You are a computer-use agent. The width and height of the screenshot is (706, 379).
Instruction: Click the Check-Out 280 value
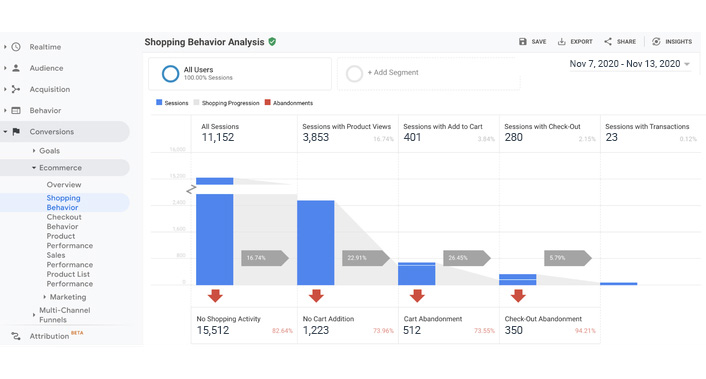coord(513,137)
